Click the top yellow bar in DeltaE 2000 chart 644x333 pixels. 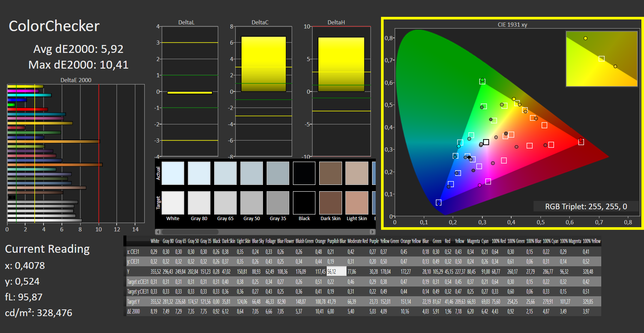pos(25,87)
